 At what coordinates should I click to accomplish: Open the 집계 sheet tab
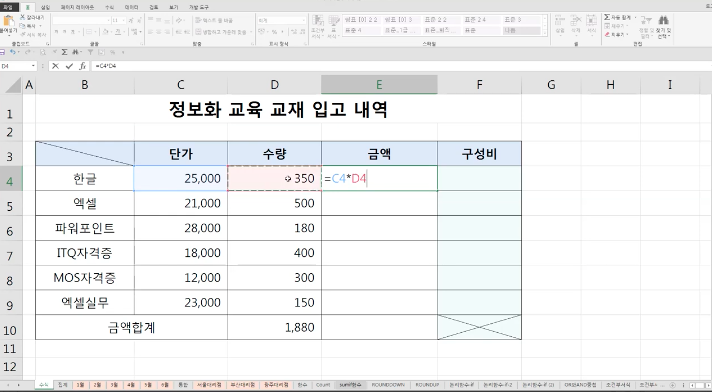[x=62, y=385]
